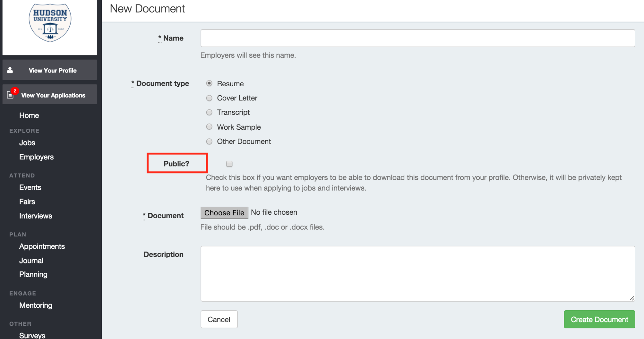Select the Transcript radio button

pos(209,112)
